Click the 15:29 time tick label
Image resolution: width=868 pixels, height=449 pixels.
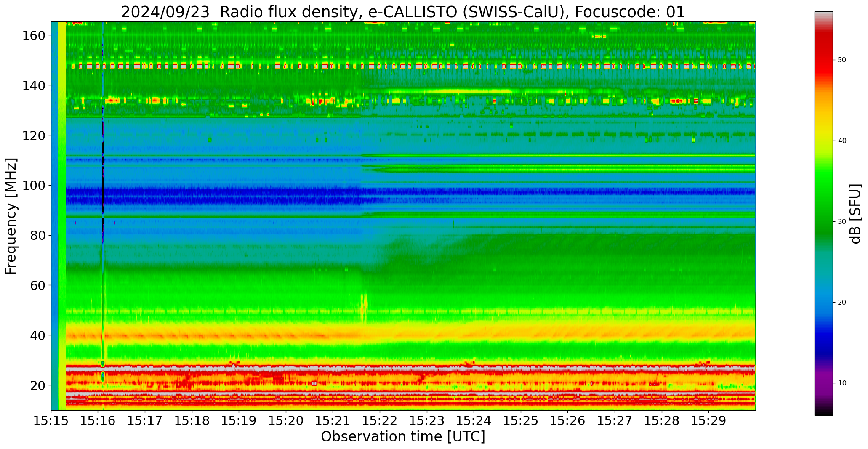708,420
